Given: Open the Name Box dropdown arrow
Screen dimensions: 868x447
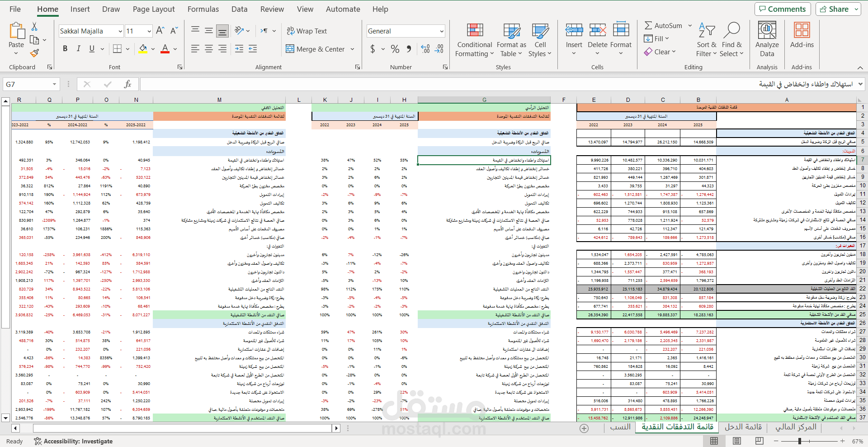Looking at the screenshot, I should pyautogui.click(x=54, y=84).
